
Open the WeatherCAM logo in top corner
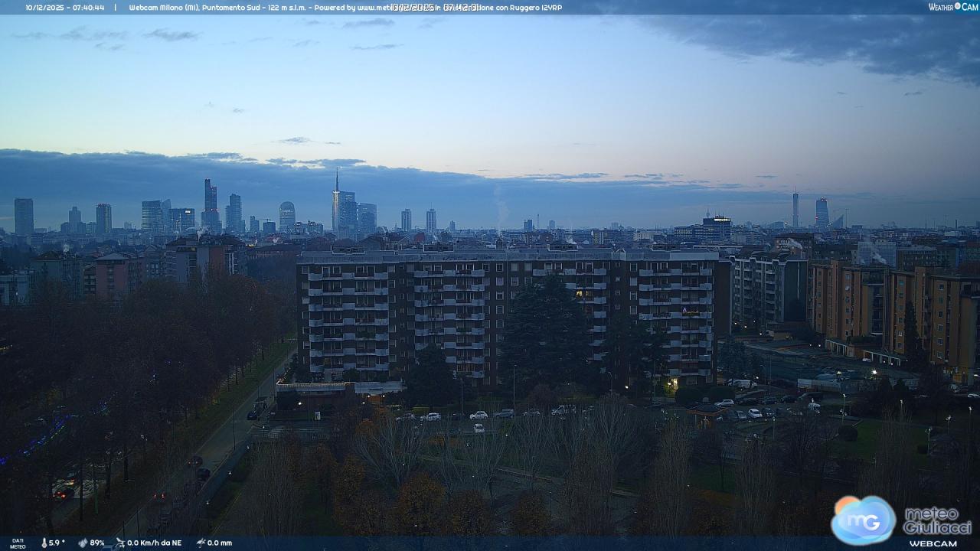click(x=952, y=7)
